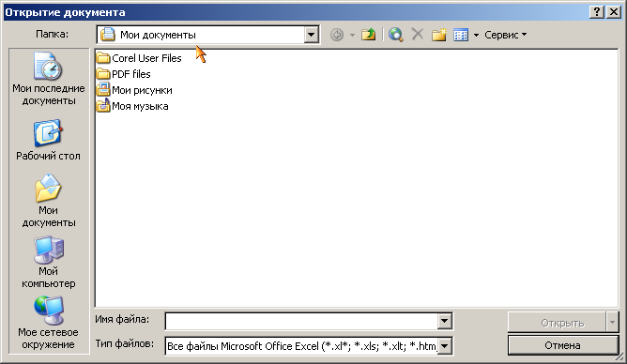Screen dimensions: 627x364
Task: Click the Delete X icon
Action: tap(417, 35)
